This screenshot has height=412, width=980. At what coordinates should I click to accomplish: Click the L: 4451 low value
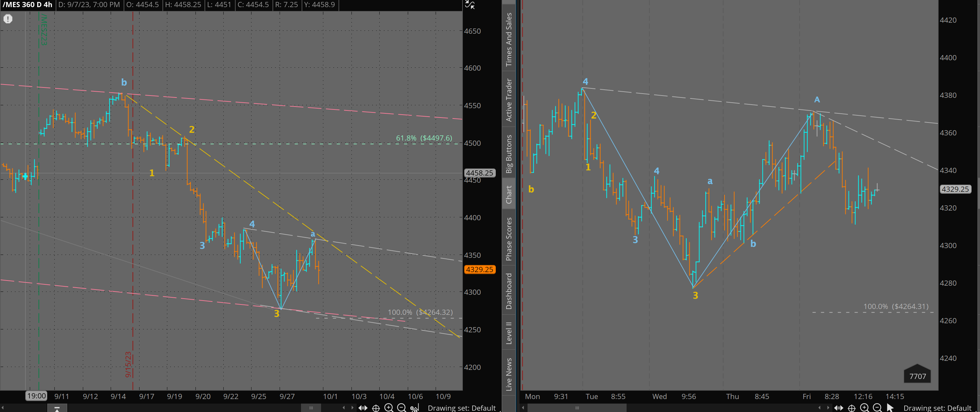click(x=219, y=5)
